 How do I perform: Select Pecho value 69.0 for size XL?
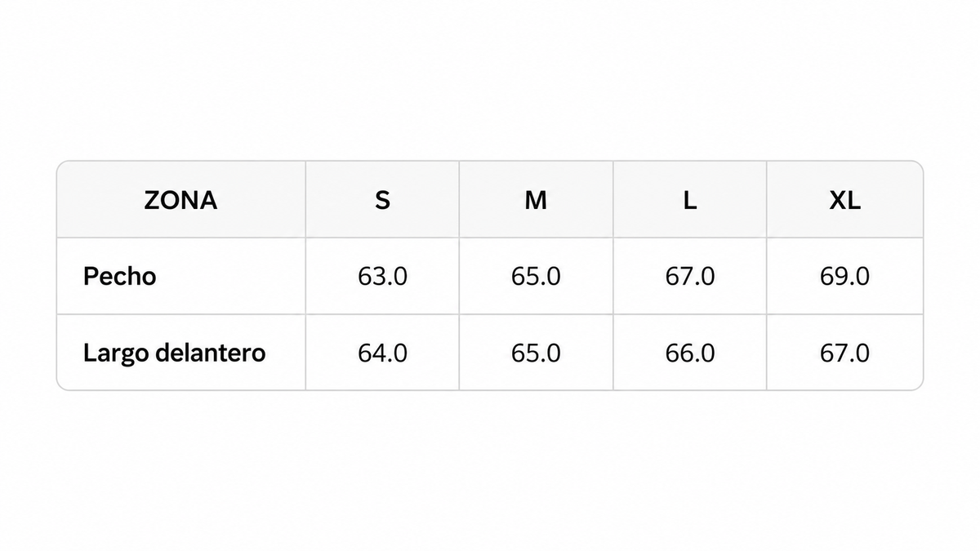[844, 277]
